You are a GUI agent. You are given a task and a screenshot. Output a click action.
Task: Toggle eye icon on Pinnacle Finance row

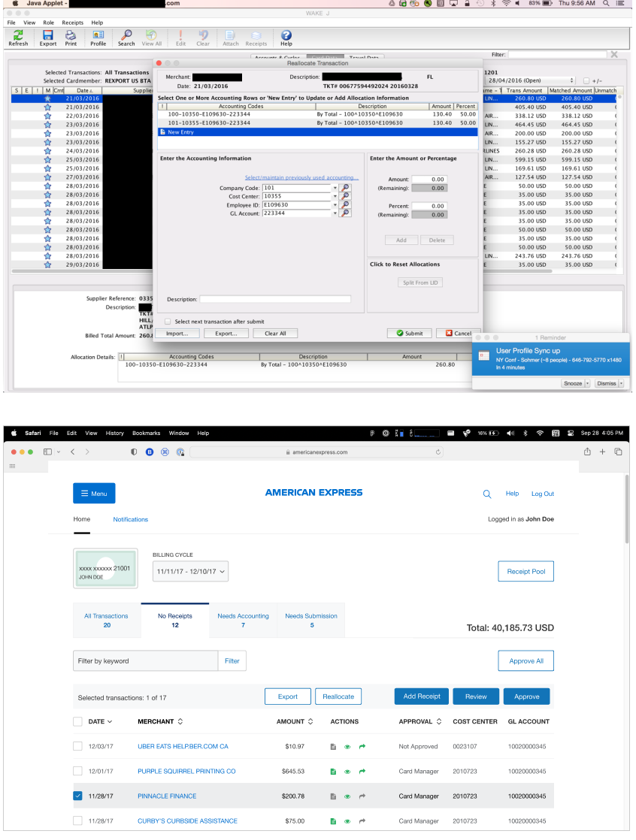tap(347, 796)
